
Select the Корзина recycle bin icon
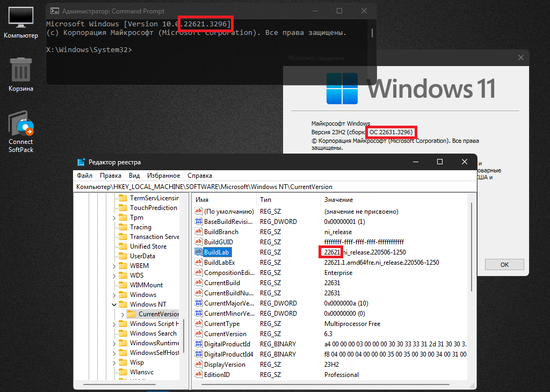(x=21, y=74)
